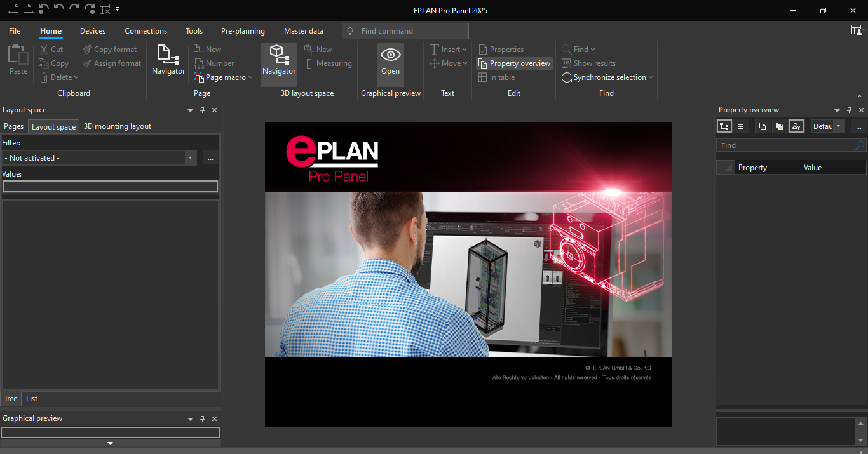Open the Pre-planning ribbon tab

click(243, 30)
